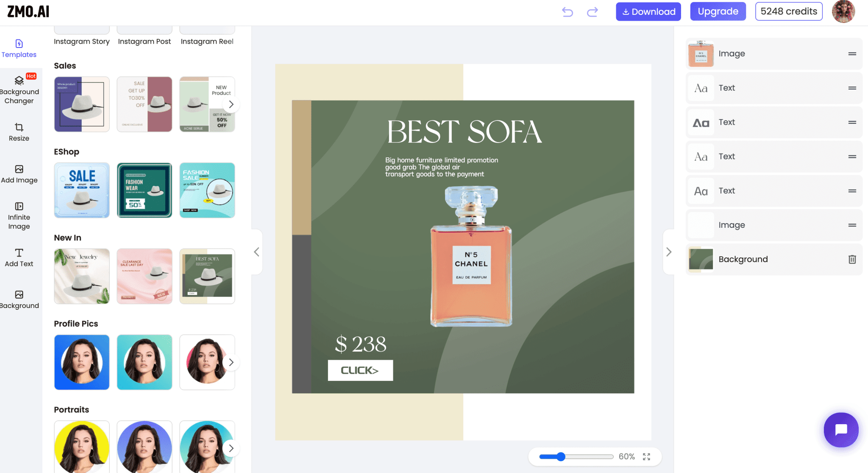Click the undo arrow icon
The image size is (868, 473).
(x=568, y=12)
